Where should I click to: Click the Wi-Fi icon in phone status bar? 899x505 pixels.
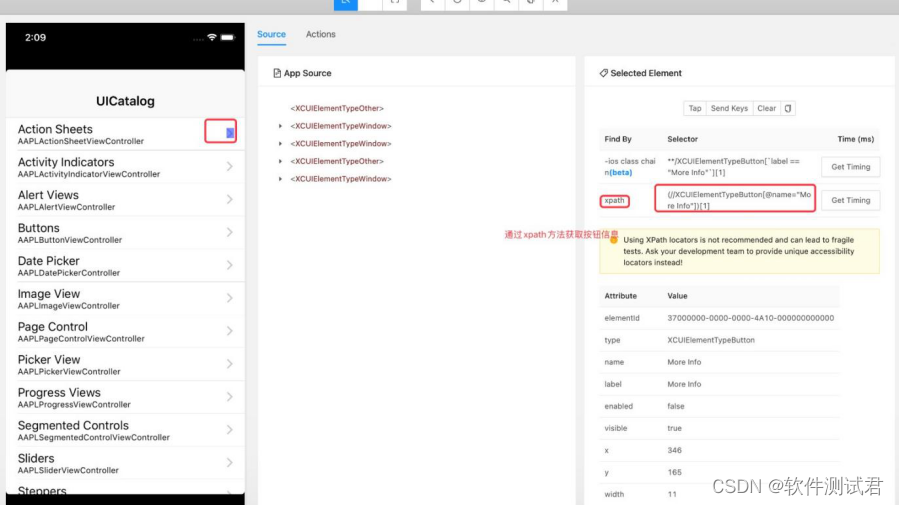pyautogui.click(x=212, y=38)
